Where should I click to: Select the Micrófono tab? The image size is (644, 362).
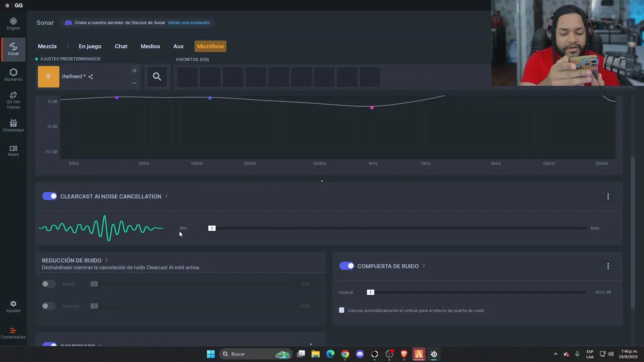[210, 46]
